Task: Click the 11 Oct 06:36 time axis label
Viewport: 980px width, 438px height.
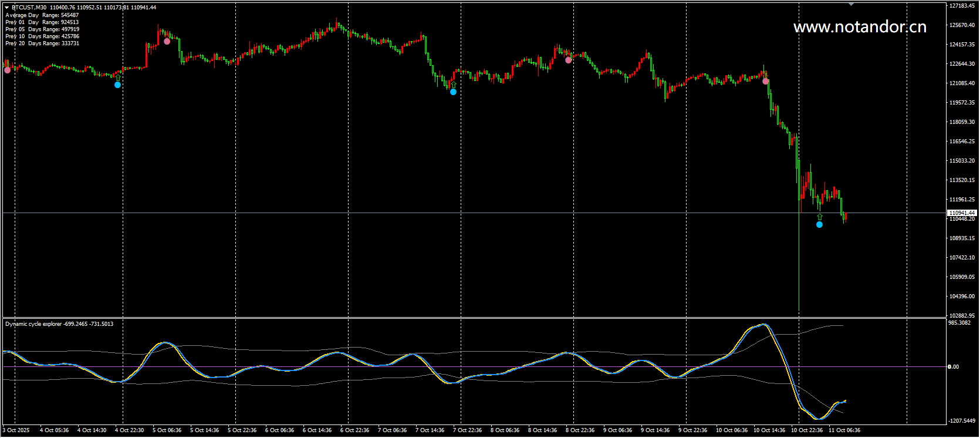Action: [844, 430]
